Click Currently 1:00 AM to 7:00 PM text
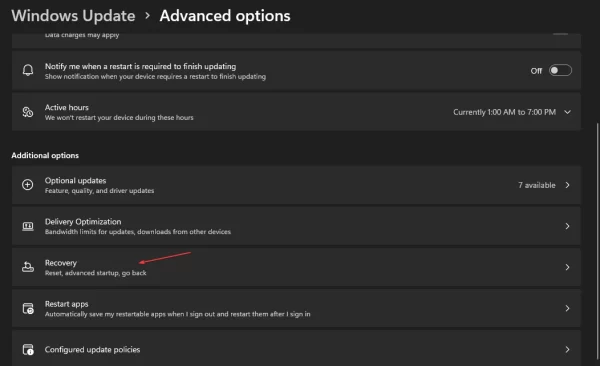 (x=504, y=112)
